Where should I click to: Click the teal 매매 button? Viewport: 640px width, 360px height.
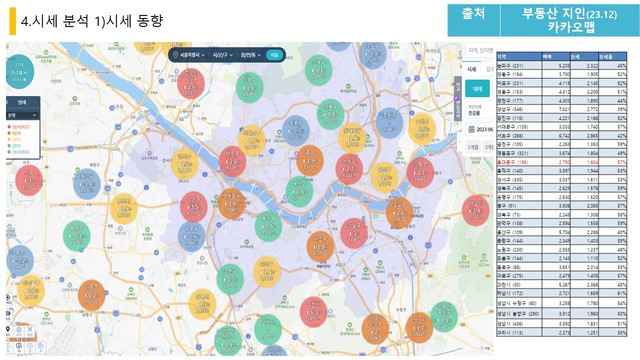pos(477,89)
